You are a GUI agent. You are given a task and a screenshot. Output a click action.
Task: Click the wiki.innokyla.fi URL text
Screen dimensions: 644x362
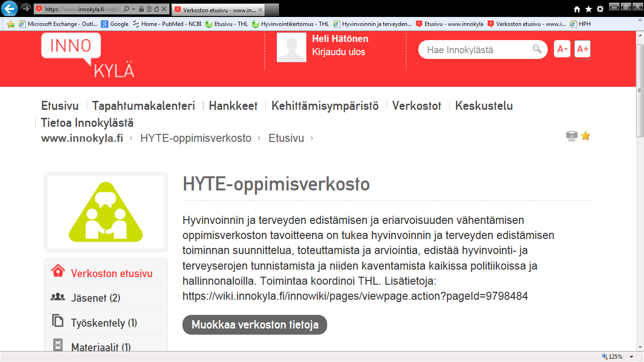355,296
